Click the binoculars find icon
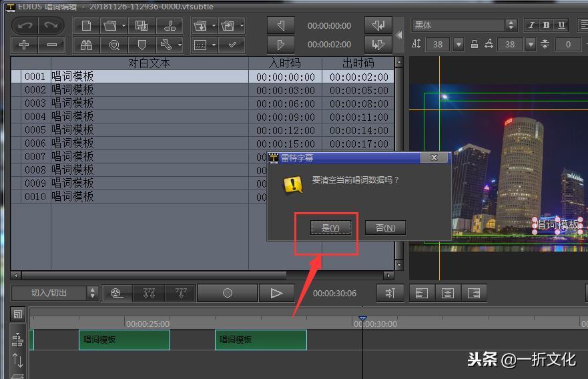Image resolution: width=588 pixels, height=379 pixels. [87, 45]
